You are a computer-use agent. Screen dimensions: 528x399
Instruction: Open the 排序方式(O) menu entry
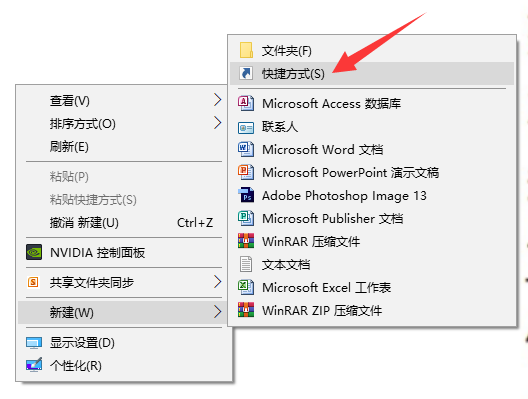[124, 124]
